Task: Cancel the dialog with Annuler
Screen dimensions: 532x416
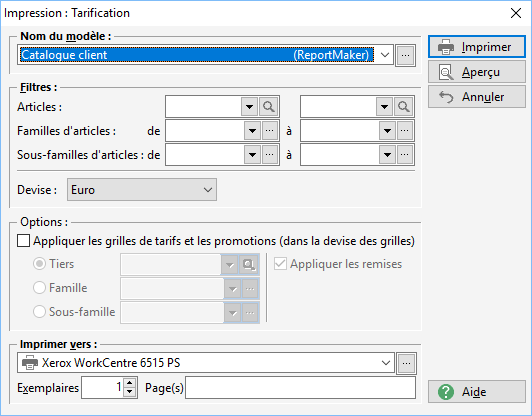Action: (477, 97)
